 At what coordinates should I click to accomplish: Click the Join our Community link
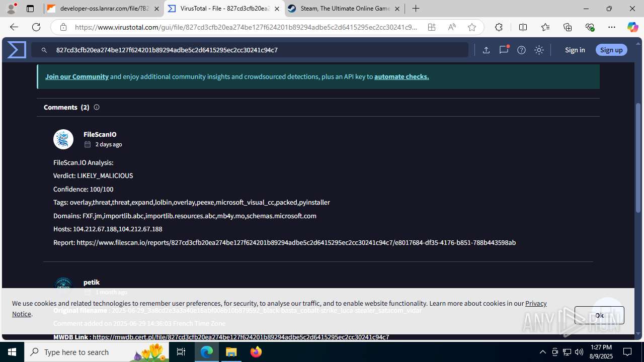pyautogui.click(x=77, y=76)
